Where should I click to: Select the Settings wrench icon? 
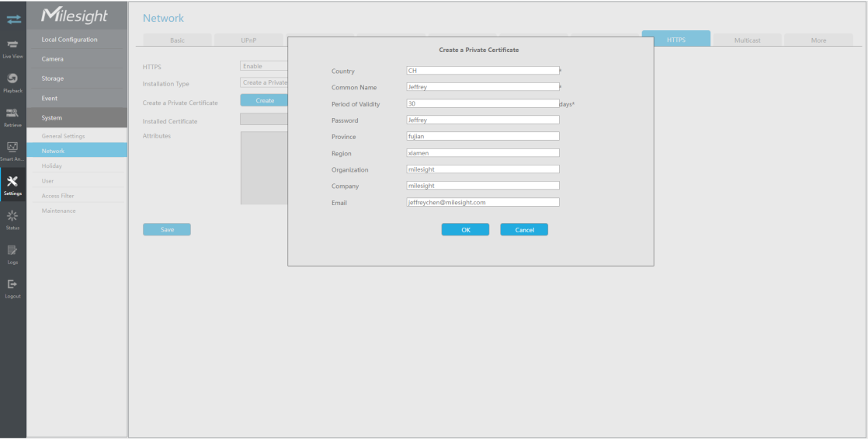tap(12, 182)
